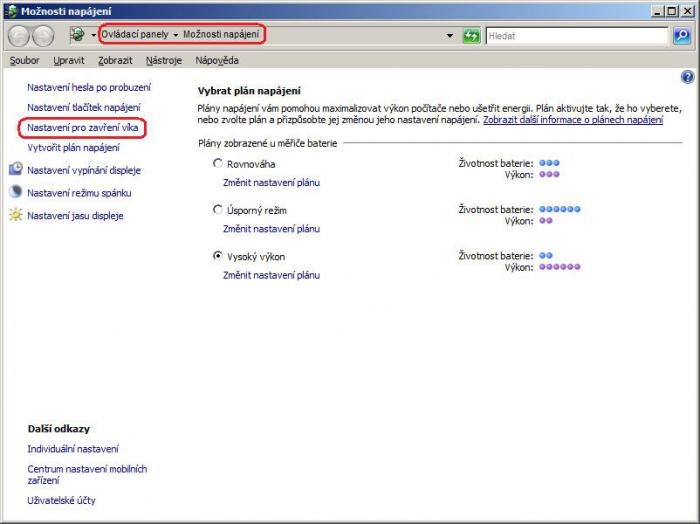Open Nastavení pro zavření víka link
Screen dimensions: 700x524
point(82,127)
